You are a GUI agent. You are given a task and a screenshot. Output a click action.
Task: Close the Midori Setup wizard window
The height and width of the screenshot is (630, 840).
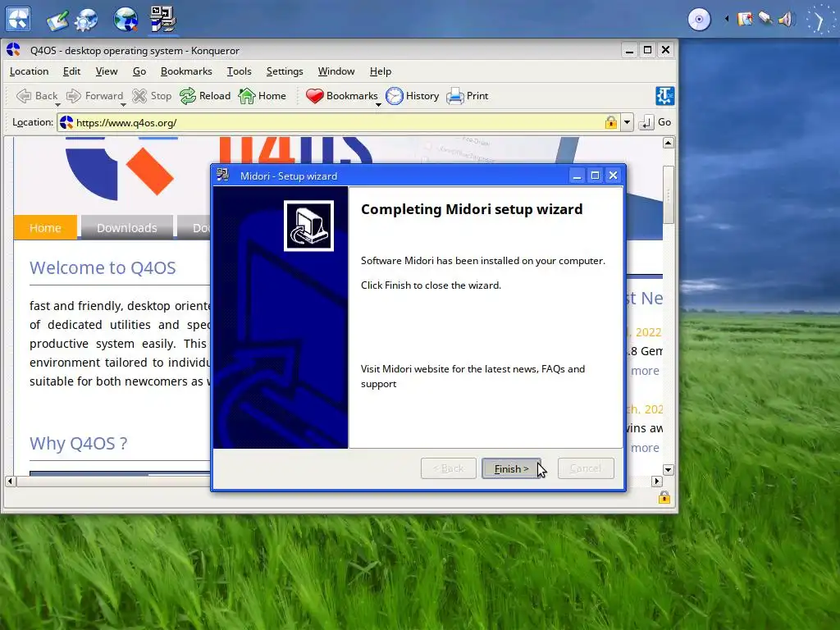[613, 176]
